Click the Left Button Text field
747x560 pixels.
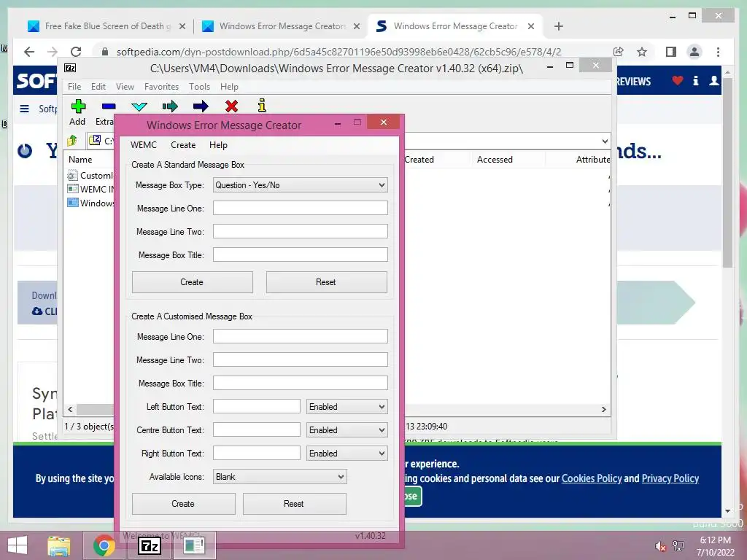coord(256,406)
